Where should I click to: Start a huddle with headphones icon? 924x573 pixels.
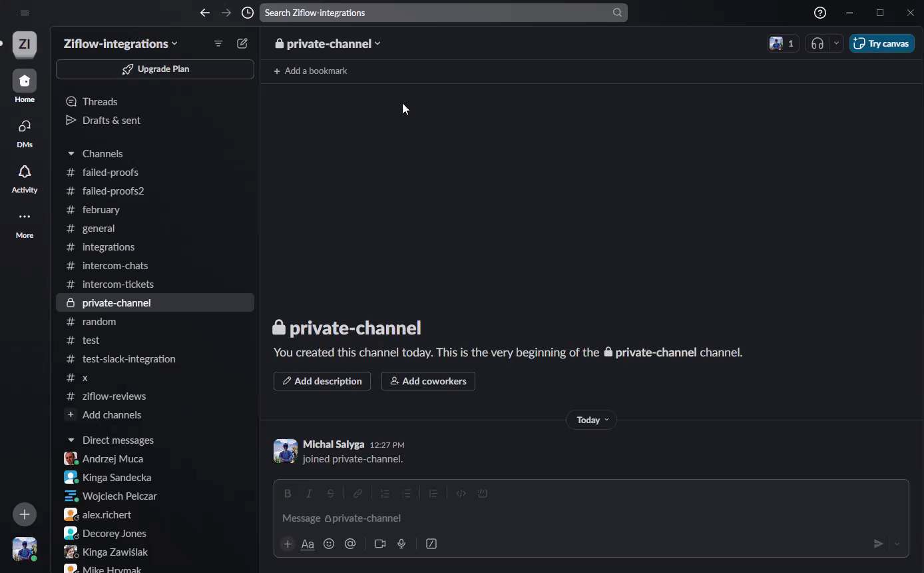[817, 43]
